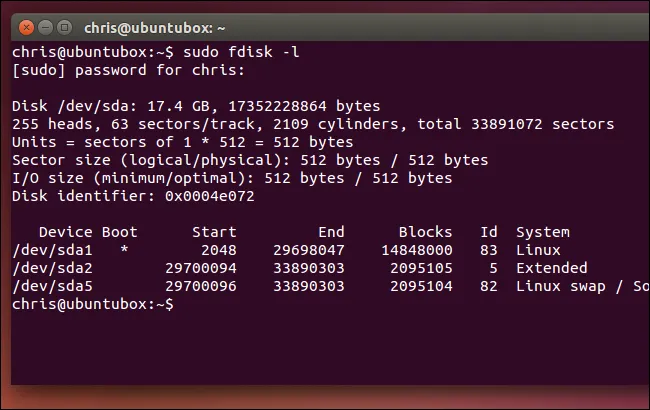Click the boot asterisk flag for sda1
The image size is (650, 410).
[x=124, y=250]
